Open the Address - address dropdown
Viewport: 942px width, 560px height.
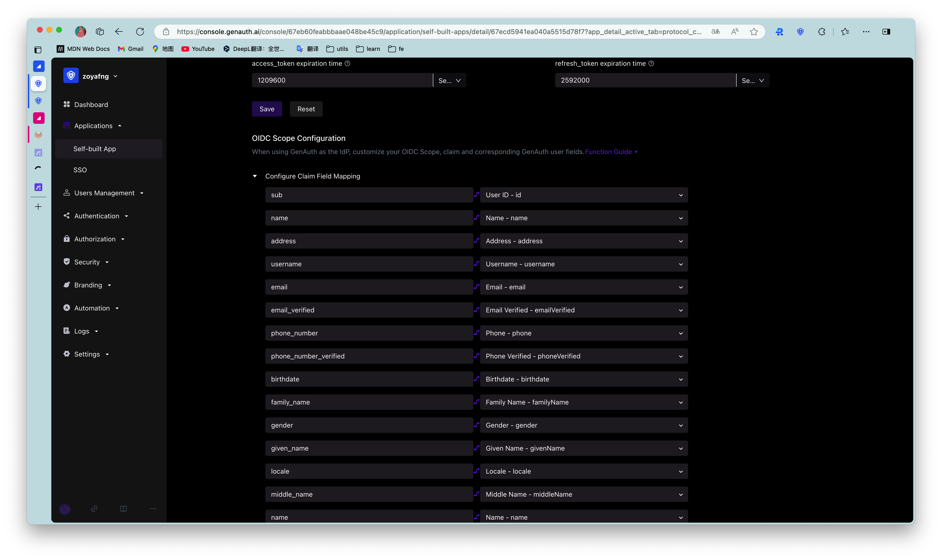tap(584, 241)
